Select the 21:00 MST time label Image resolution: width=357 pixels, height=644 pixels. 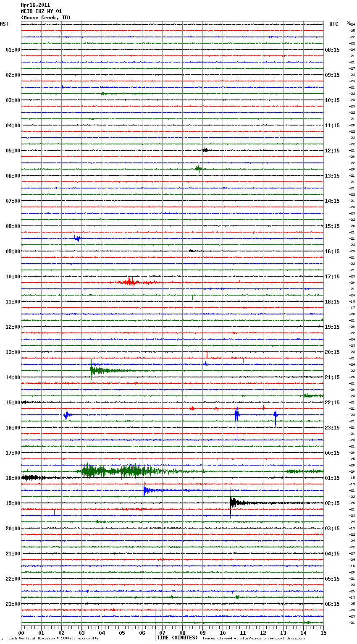pos(13,554)
